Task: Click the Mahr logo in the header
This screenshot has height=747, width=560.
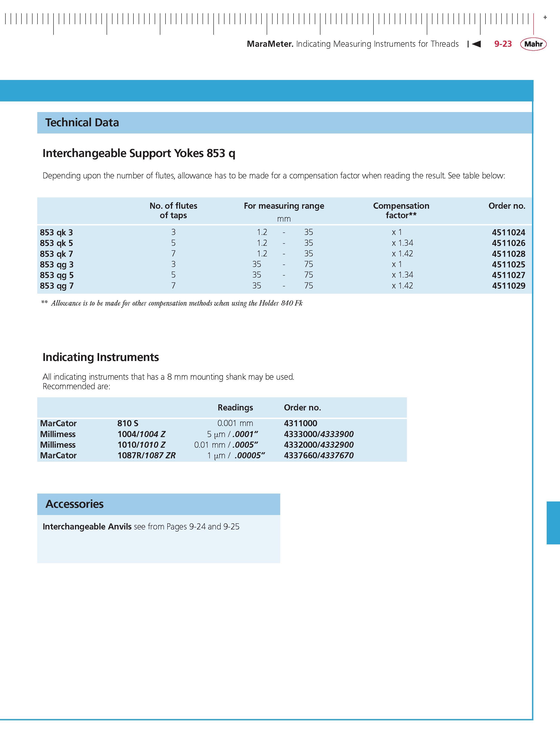Action: coord(533,44)
